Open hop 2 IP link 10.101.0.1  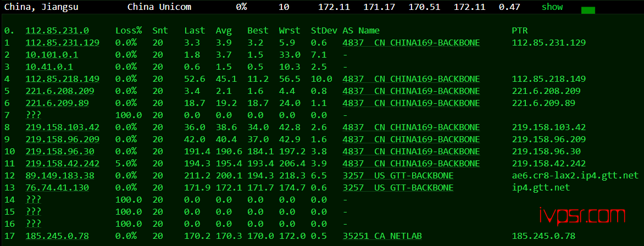(52, 55)
